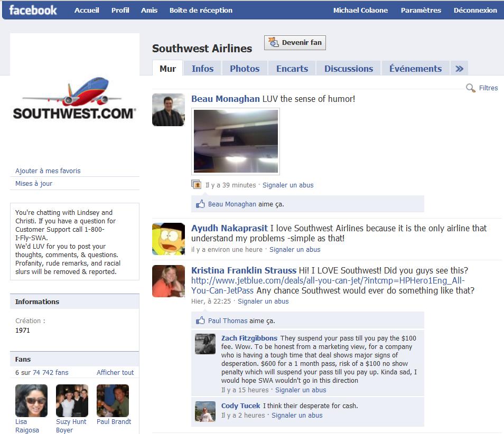Screen dimensions: 504x434
Task: Open Boîte de réception menu
Action: point(201,10)
